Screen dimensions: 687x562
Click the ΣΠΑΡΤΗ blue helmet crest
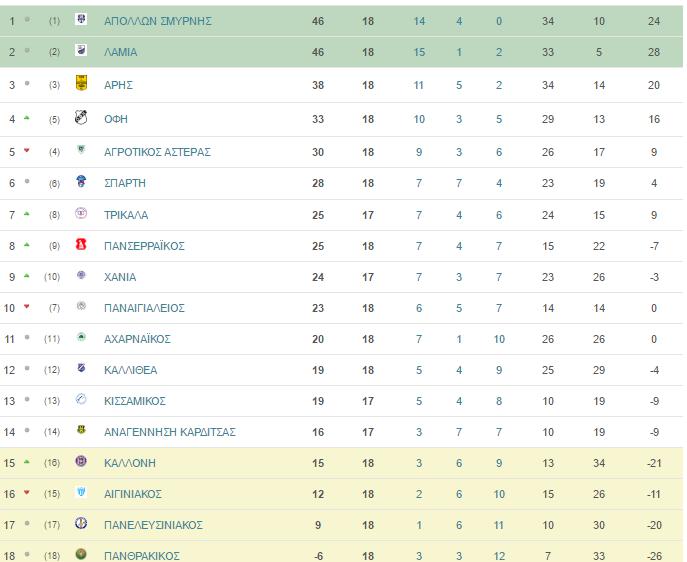[x=81, y=181]
